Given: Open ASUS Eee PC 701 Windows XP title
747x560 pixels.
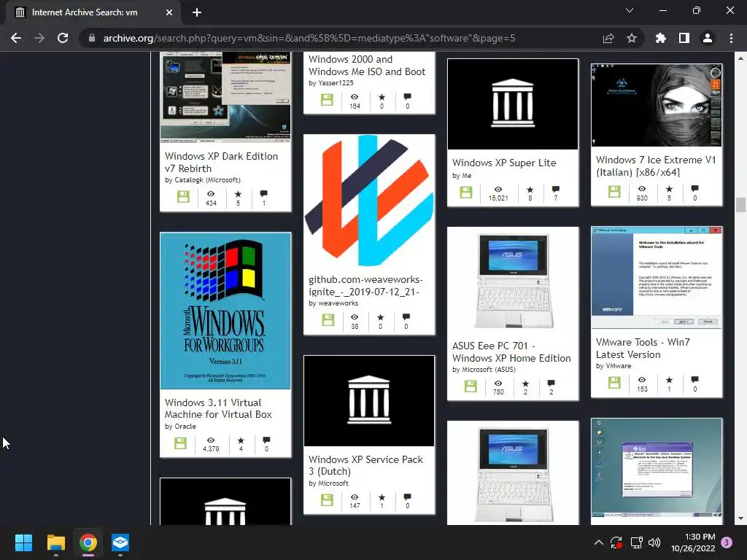Looking at the screenshot, I should pyautogui.click(x=511, y=352).
